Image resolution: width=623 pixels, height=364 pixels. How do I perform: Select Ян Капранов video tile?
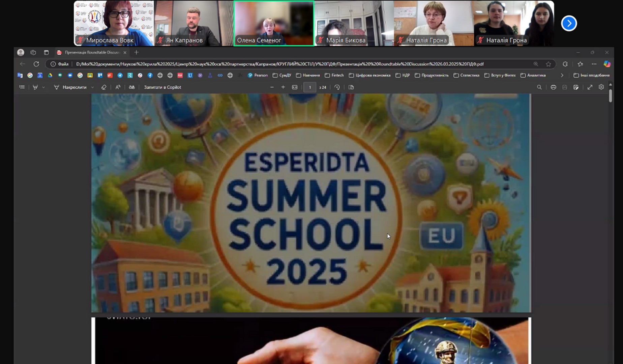coord(194,23)
